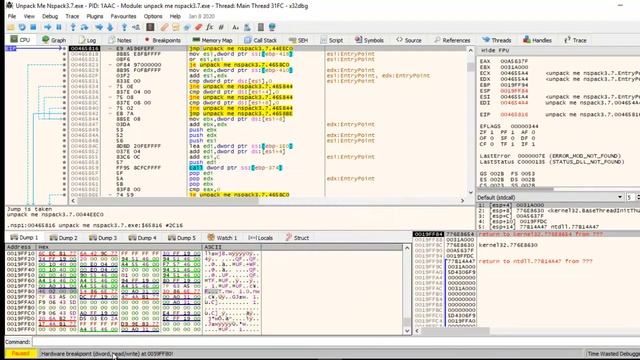Click the stack pane horizontal scrollbar left arrow
Viewport: 640px width, 360px height.
[x=417, y=331]
